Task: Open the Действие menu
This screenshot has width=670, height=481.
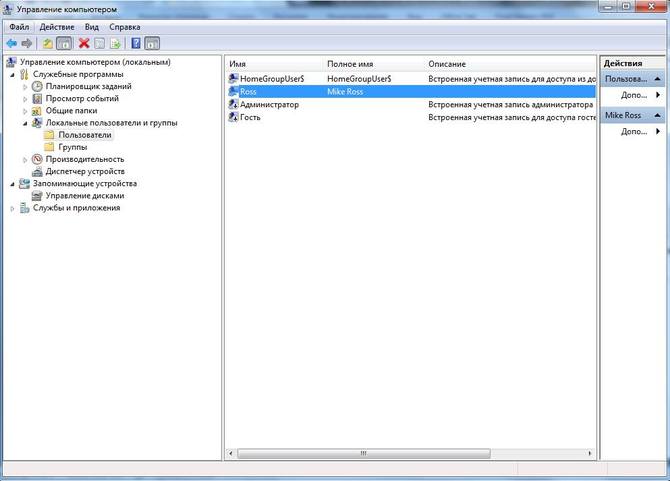Action: 56,27
